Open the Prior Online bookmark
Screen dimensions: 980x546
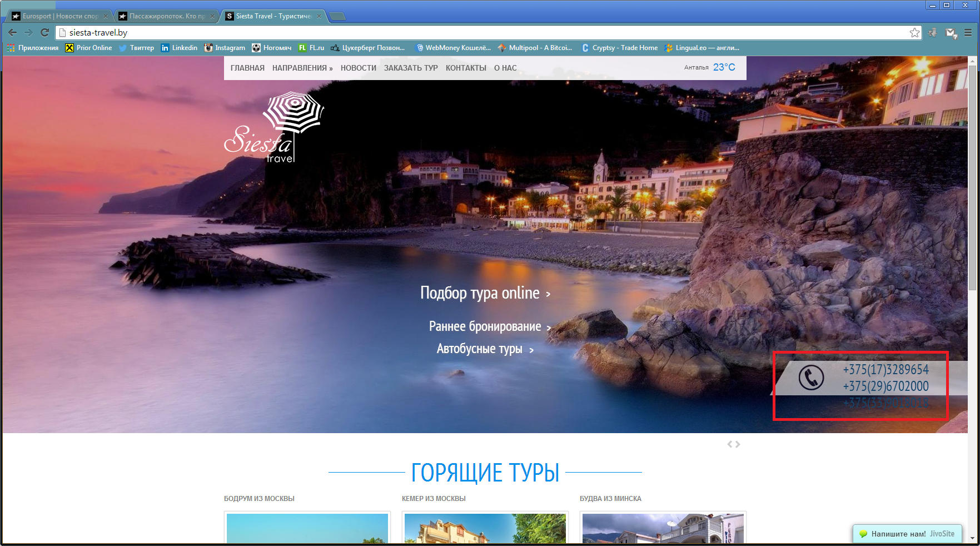coord(89,48)
